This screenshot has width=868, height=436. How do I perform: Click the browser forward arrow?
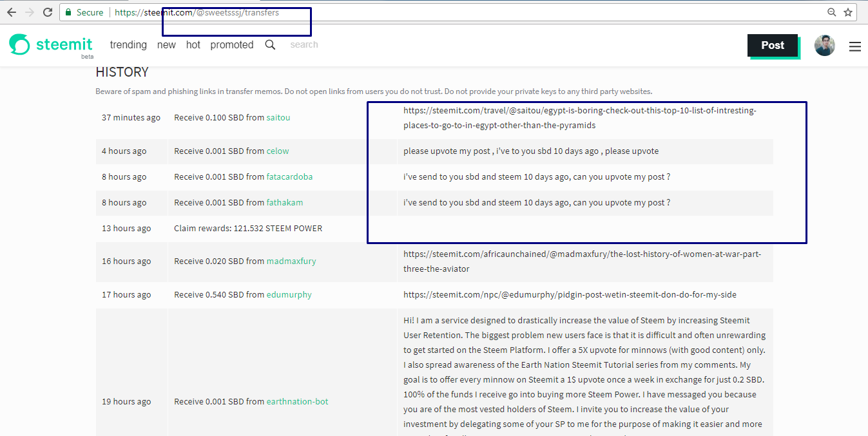coord(30,12)
